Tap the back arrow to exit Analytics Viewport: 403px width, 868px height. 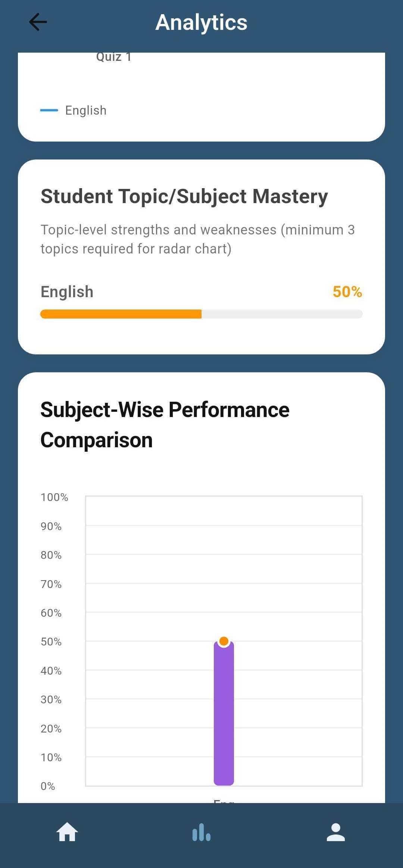pos(38,22)
